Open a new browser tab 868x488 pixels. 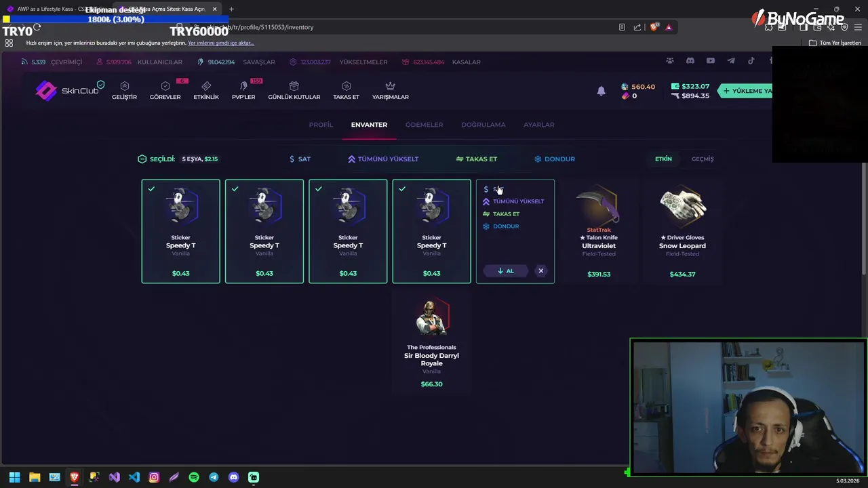(231, 9)
